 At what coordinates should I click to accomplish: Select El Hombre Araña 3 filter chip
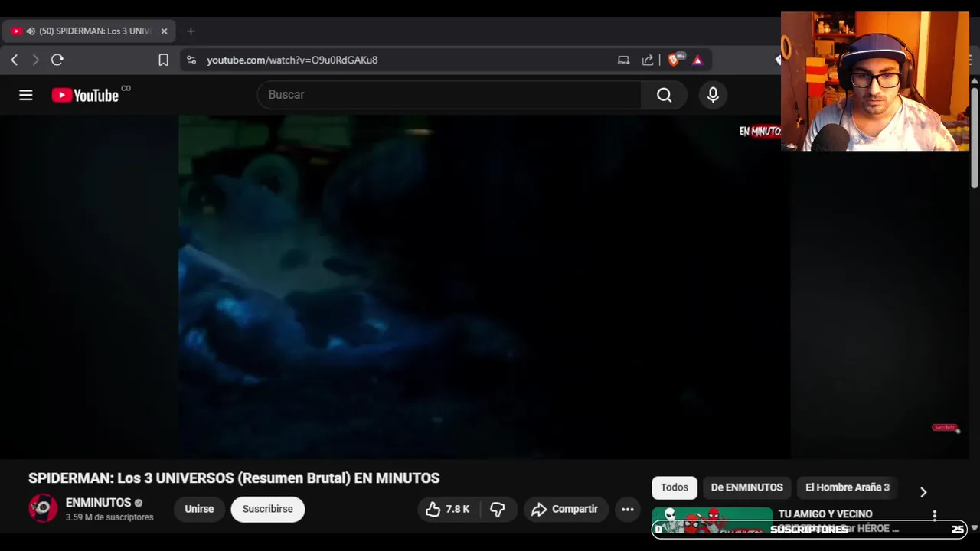848,487
